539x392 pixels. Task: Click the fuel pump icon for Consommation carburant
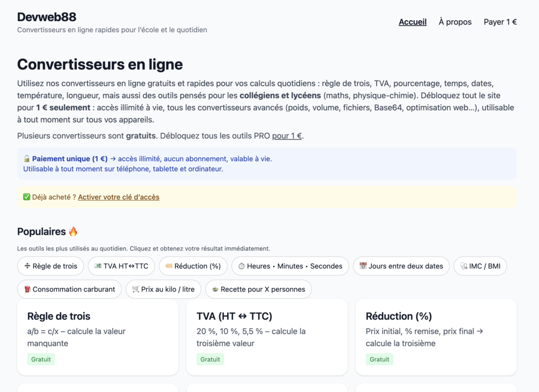[27, 289]
